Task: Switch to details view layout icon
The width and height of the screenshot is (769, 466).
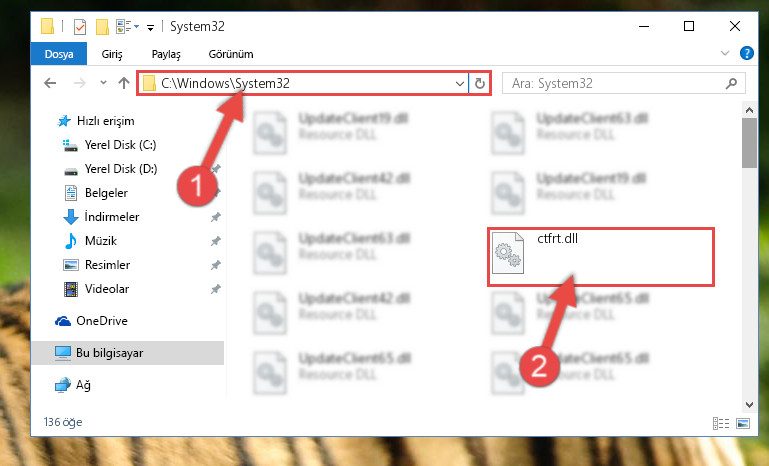Action: [x=720, y=423]
